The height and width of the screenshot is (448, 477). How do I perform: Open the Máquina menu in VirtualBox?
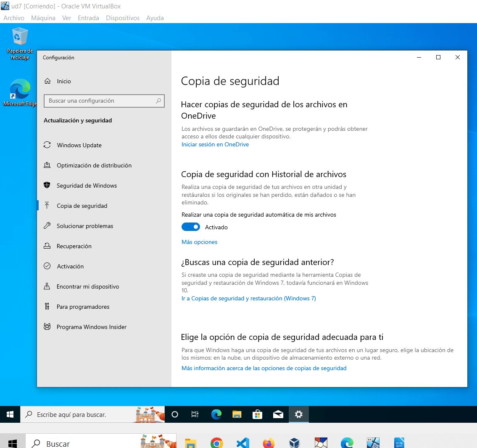point(43,18)
